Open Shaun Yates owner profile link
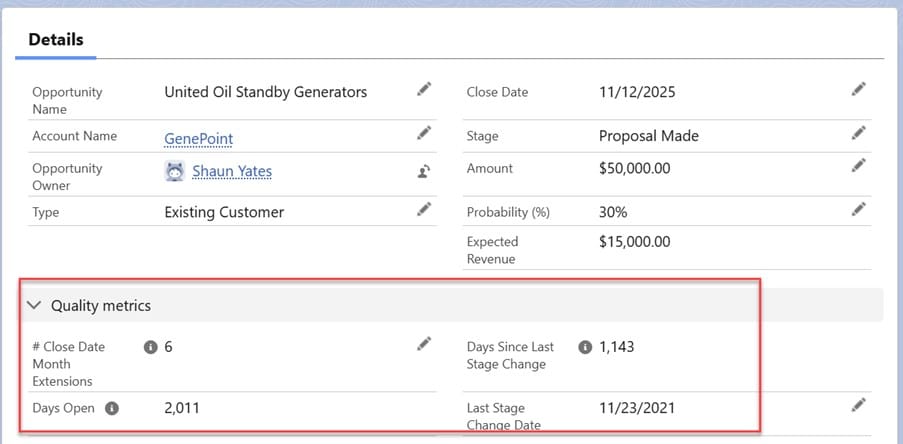 pos(231,171)
